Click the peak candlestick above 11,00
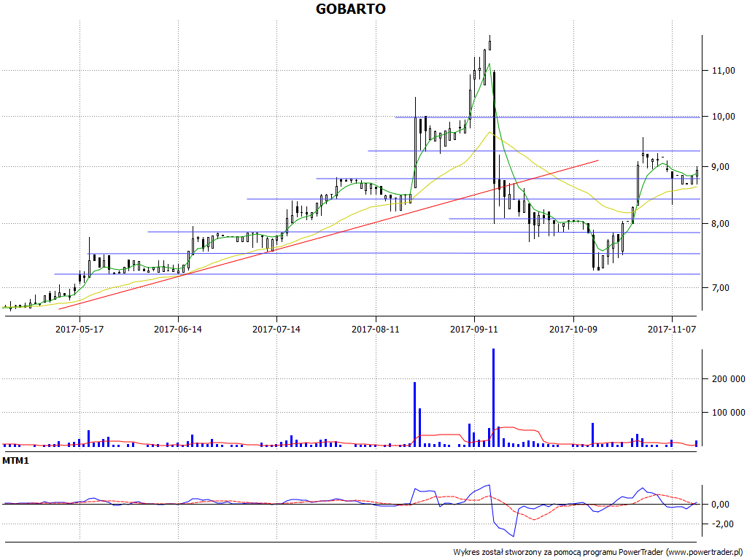747x560 pixels. 489,44
